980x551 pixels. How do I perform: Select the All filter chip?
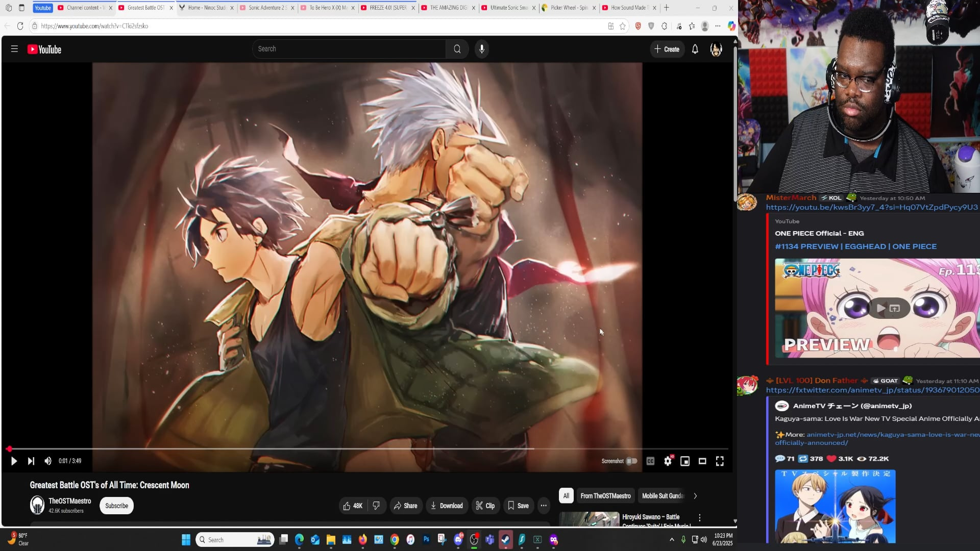[x=566, y=496]
